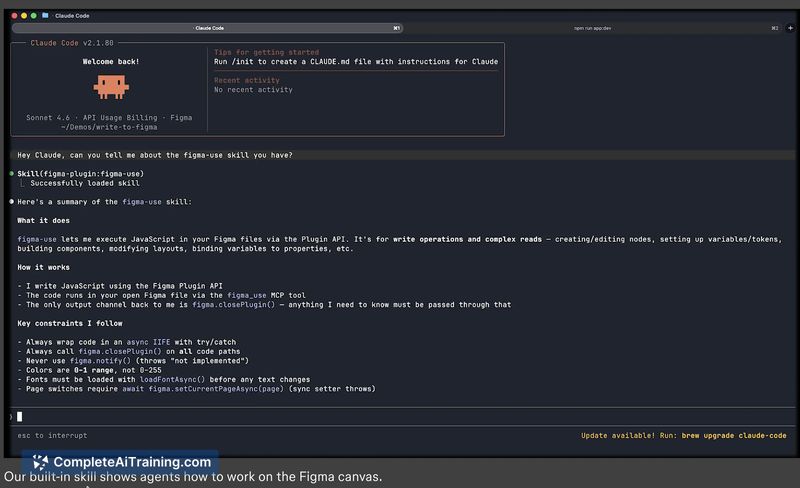
Task: Click 'figma-use' in the summary line
Action: pos(142,202)
